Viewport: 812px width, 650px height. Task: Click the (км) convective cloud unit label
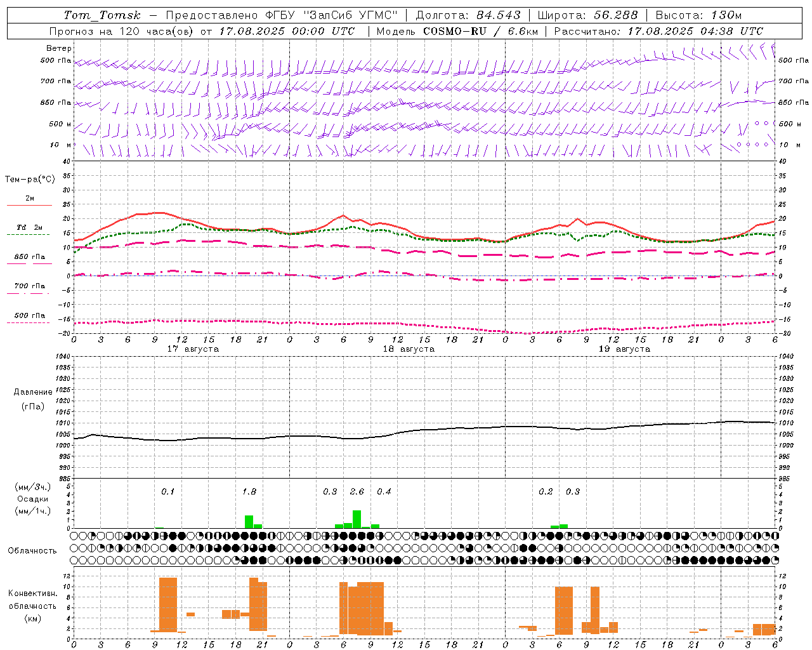point(32,618)
